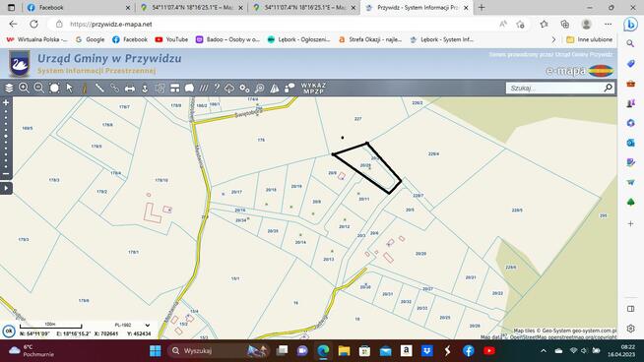This screenshot has height=362, width=644.
Task: Show hidden system tray icons chevron
Action: (544, 351)
